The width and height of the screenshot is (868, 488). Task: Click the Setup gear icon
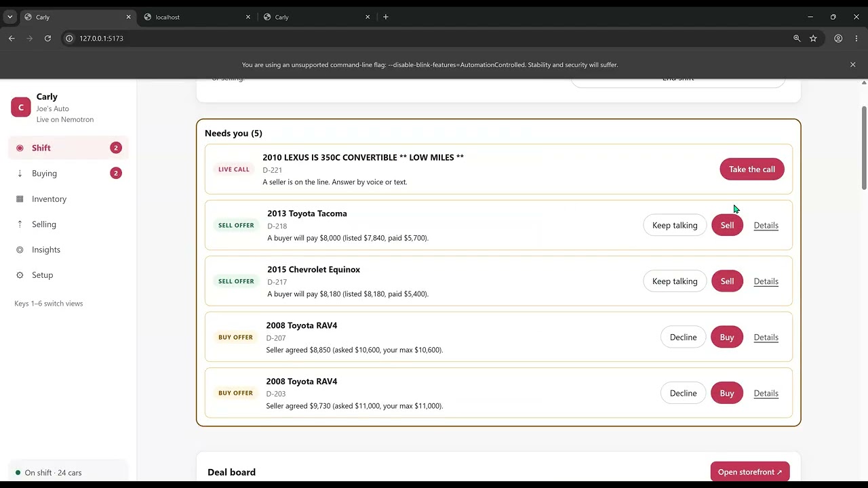[x=20, y=275]
